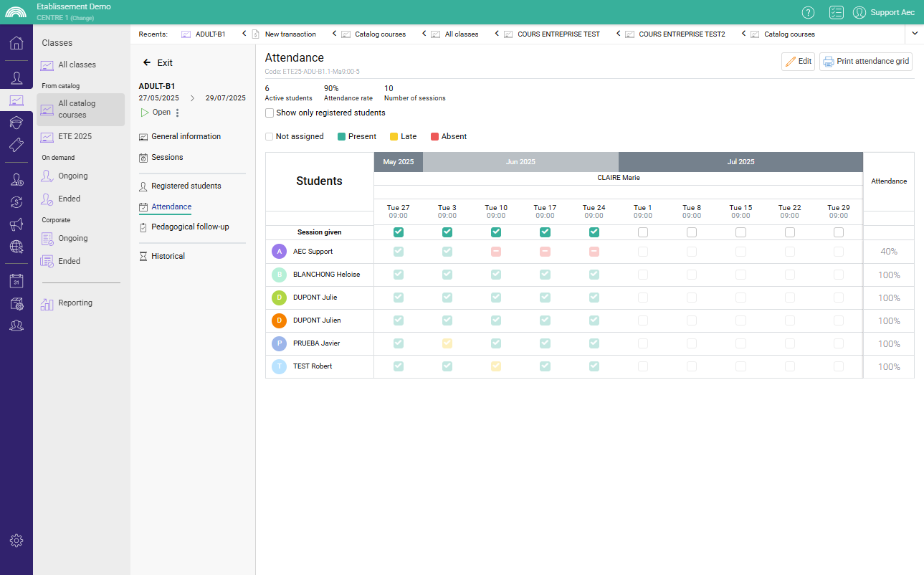
Task: Open the Registered students section
Action: pyautogui.click(x=186, y=186)
